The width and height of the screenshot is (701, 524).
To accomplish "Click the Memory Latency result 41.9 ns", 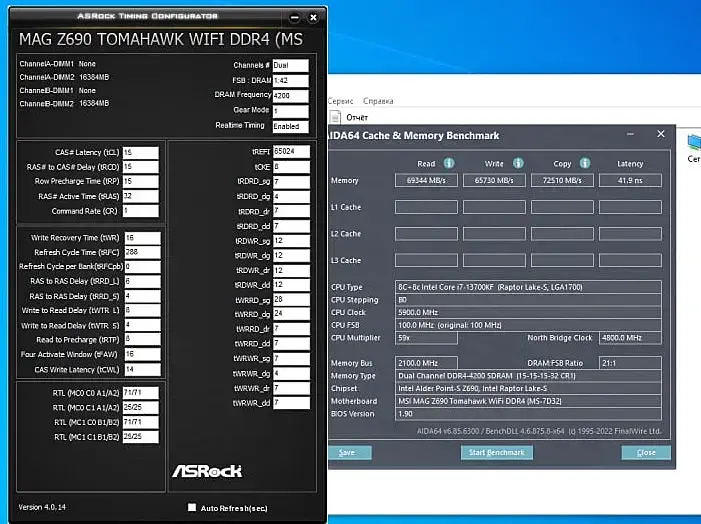I will point(630,181).
